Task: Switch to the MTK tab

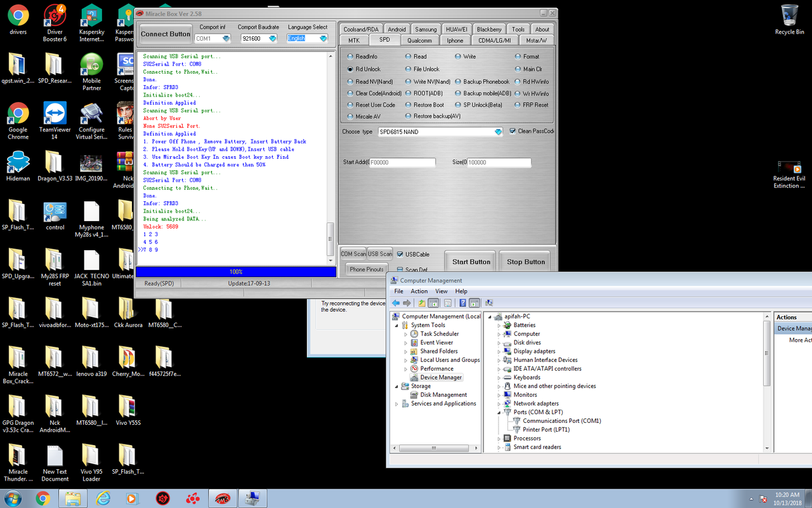Action: 354,40
